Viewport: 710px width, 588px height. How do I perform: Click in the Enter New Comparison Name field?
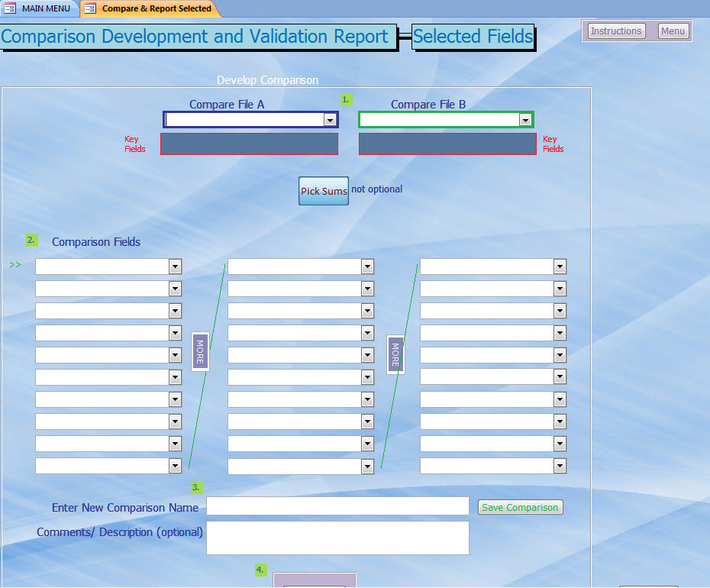tap(337, 506)
